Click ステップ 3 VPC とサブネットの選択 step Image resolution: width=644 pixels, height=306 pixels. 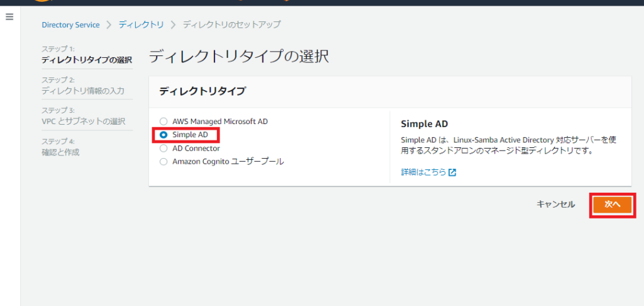pos(84,116)
